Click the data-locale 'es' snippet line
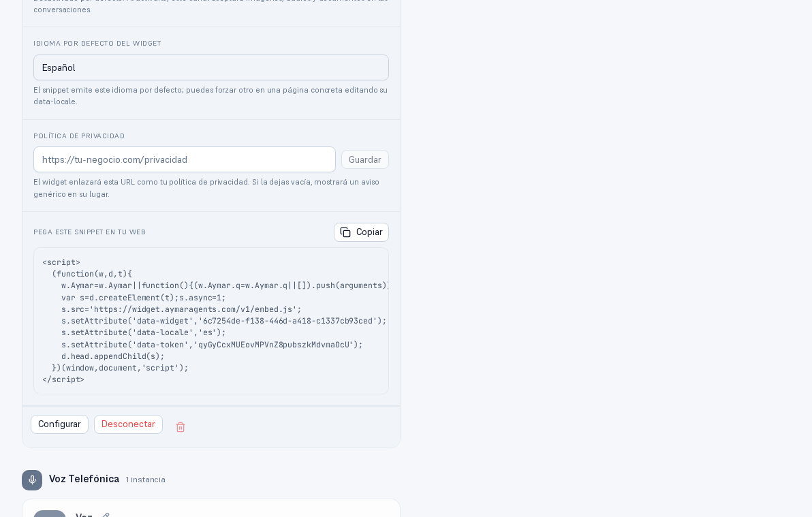This screenshot has height=517, width=812. pos(144,332)
